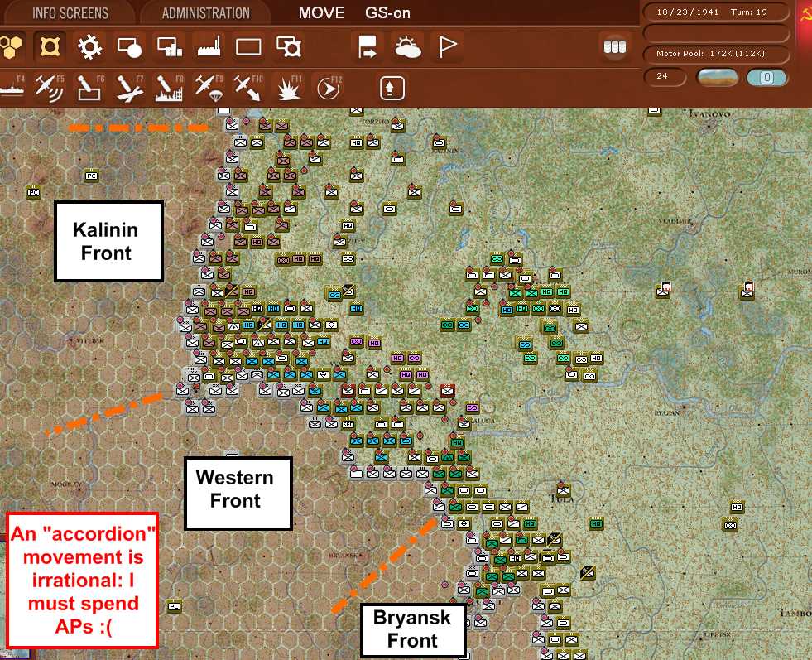This screenshot has height=660, width=812.
Task: Click the Ryazan city label
Action: click(x=666, y=412)
